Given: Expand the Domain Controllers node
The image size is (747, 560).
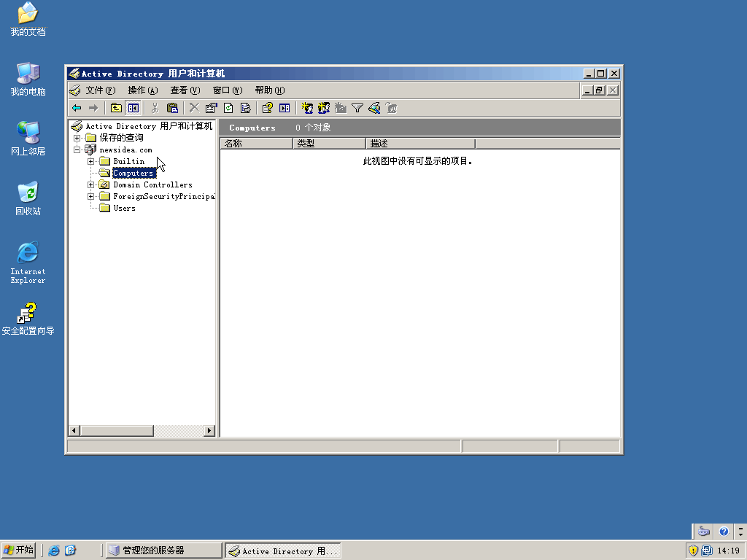Looking at the screenshot, I should pyautogui.click(x=90, y=184).
